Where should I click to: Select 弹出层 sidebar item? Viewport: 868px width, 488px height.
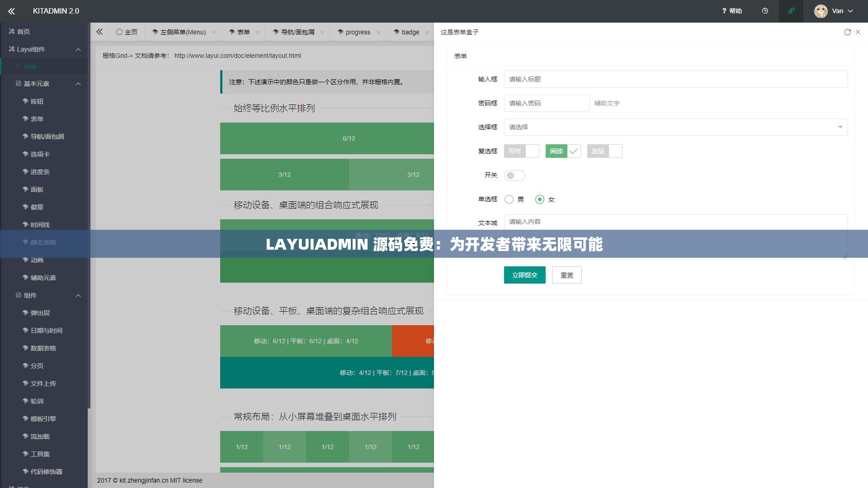(44, 313)
